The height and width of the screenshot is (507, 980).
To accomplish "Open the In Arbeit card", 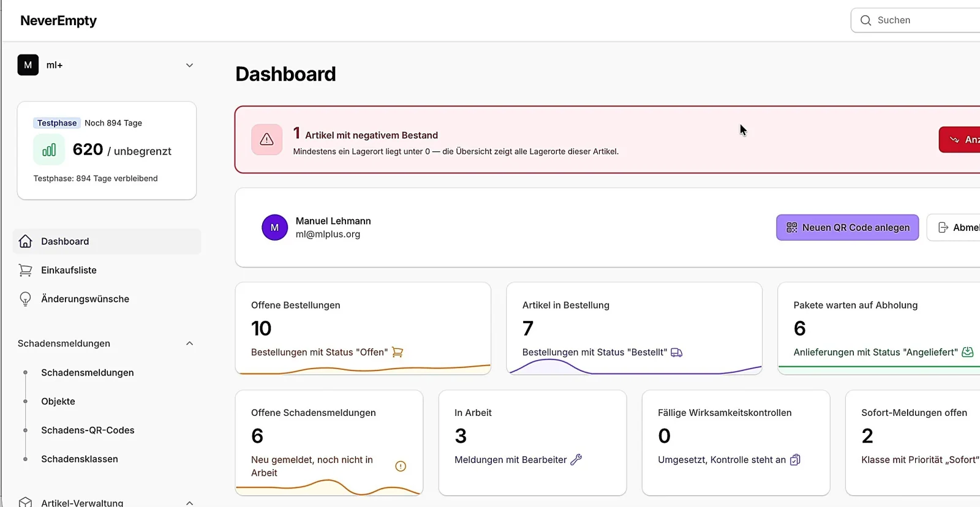I will [533, 443].
